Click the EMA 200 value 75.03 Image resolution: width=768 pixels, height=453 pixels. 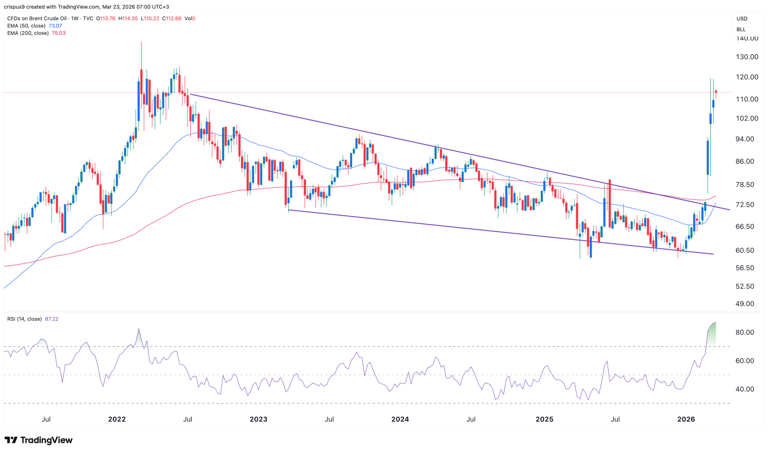(58, 33)
